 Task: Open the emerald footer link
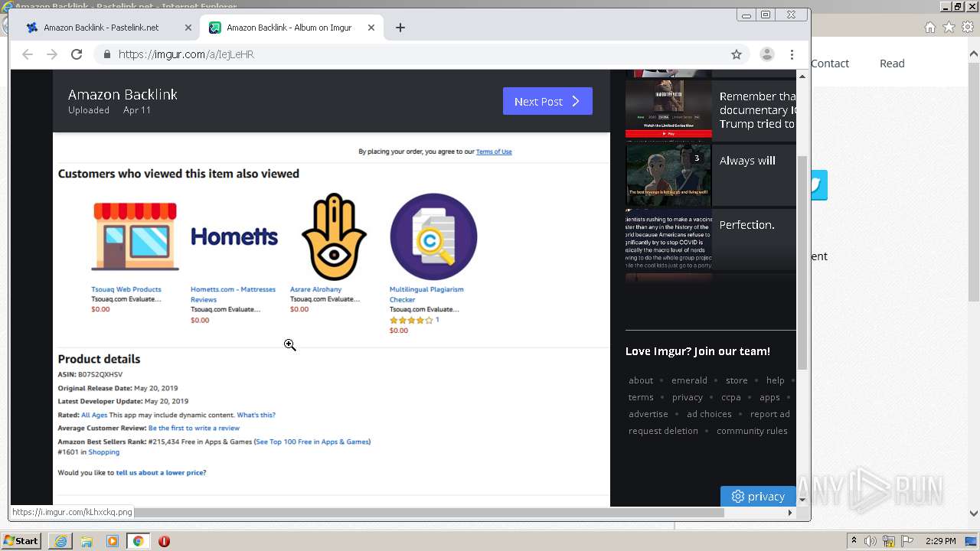689,380
